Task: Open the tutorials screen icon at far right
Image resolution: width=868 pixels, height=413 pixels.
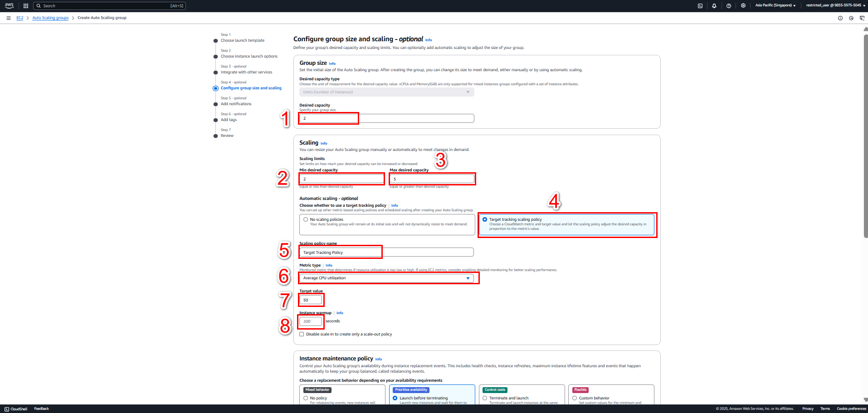Action: [862, 18]
